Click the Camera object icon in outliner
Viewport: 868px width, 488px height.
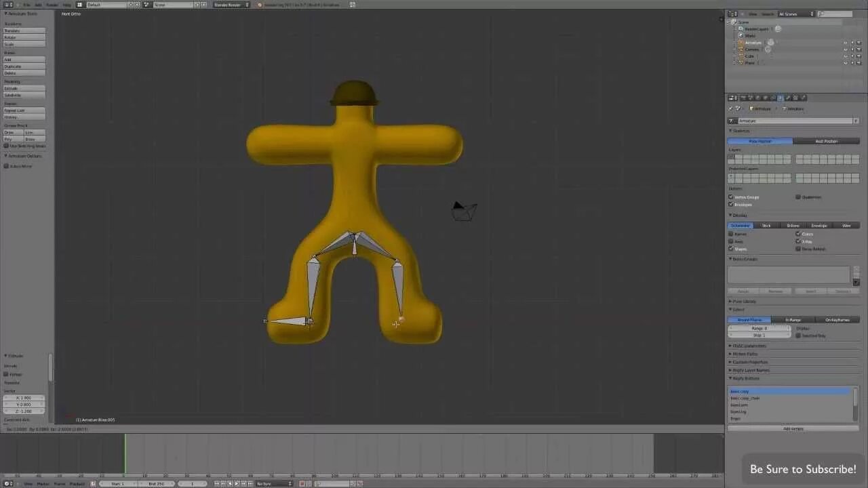tap(741, 49)
